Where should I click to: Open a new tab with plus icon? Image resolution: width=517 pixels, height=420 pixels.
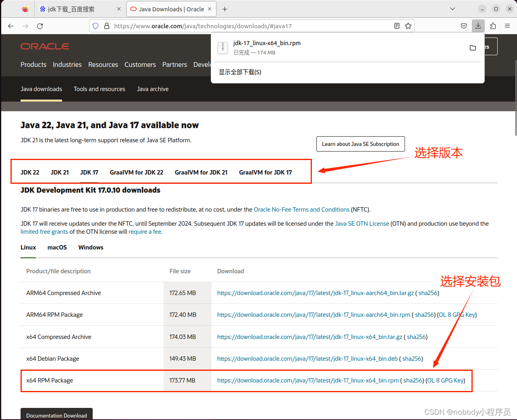pyautogui.click(x=225, y=9)
